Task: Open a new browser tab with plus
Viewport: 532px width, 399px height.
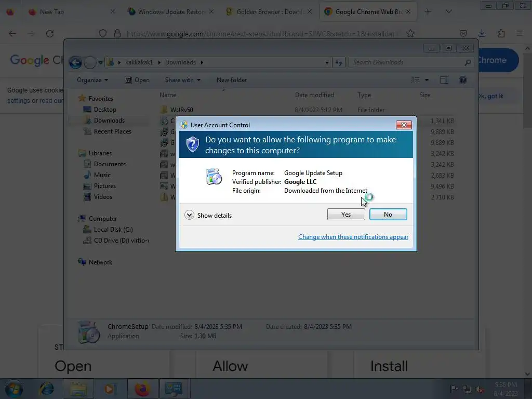Action: pyautogui.click(x=428, y=12)
